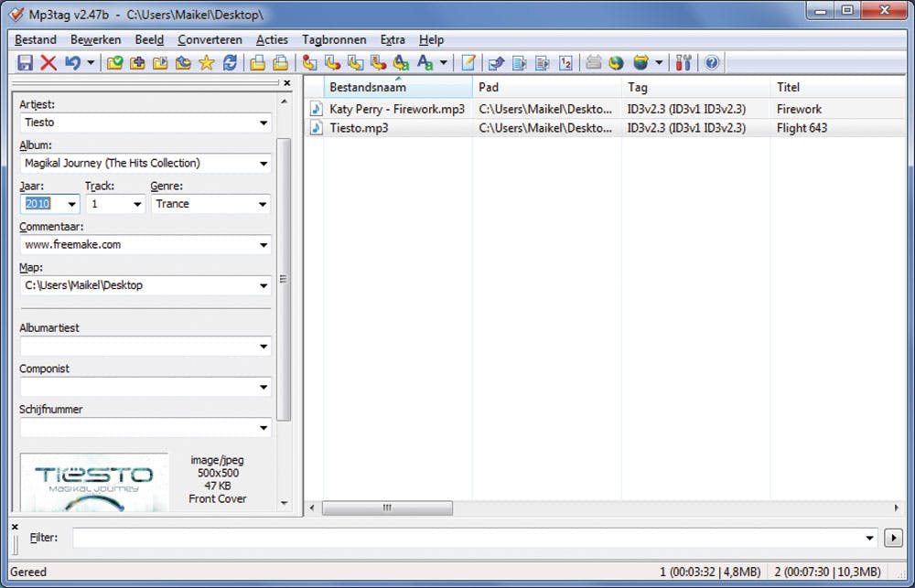This screenshot has height=588, width=915.
Task: Expand the Artiest dropdown showing Tiesto
Action: point(264,123)
